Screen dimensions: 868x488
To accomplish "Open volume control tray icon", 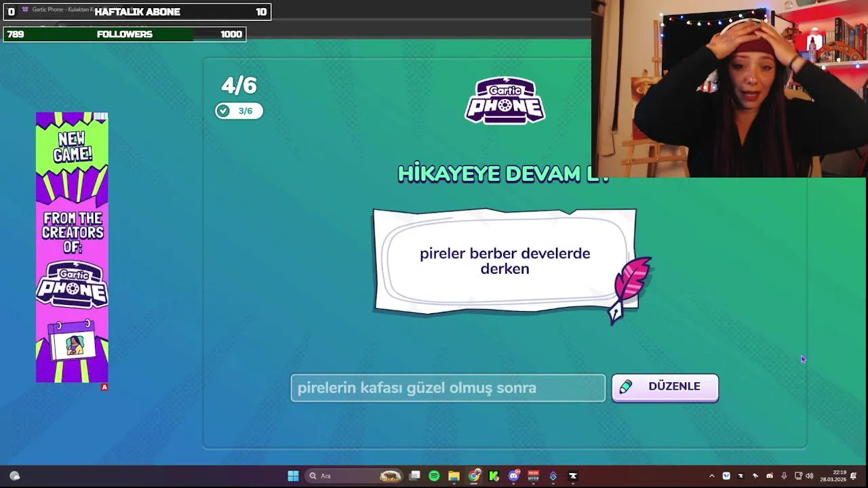I will pos(809,476).
